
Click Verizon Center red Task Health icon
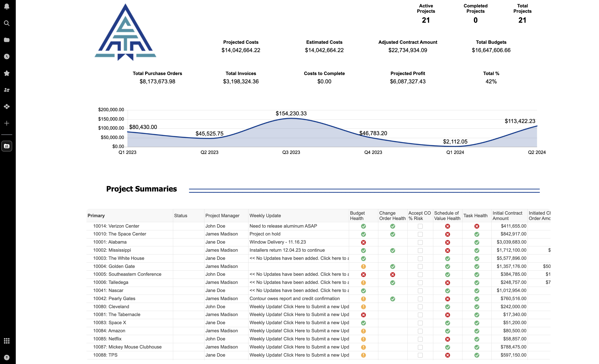pyautogui.click(x=477, y=226)
